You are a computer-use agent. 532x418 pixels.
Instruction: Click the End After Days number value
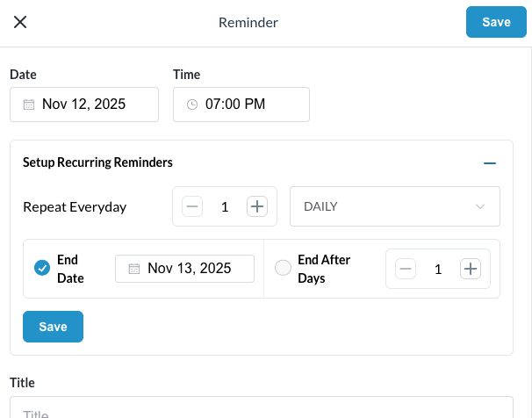point(438,269)
